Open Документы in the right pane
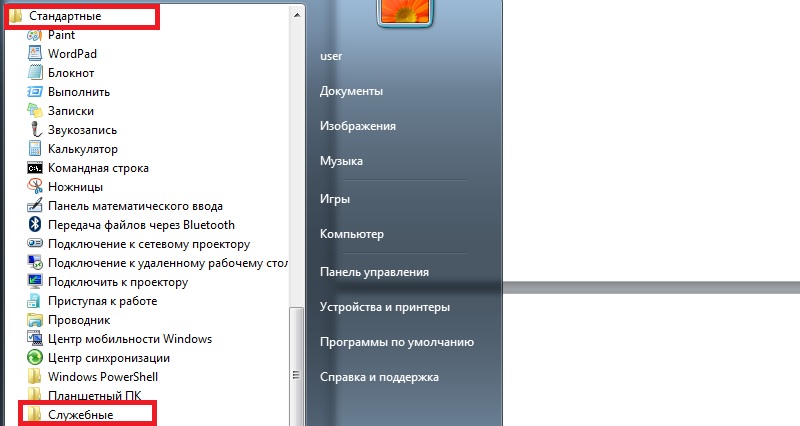Screen dimensions: 800x426 click(352, 91)
